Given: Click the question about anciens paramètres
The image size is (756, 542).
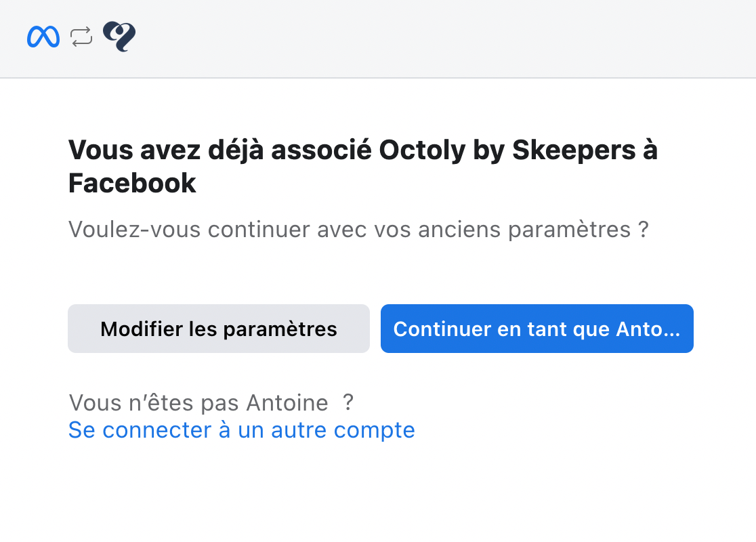Looking at the screenshot, I should 358,229.
